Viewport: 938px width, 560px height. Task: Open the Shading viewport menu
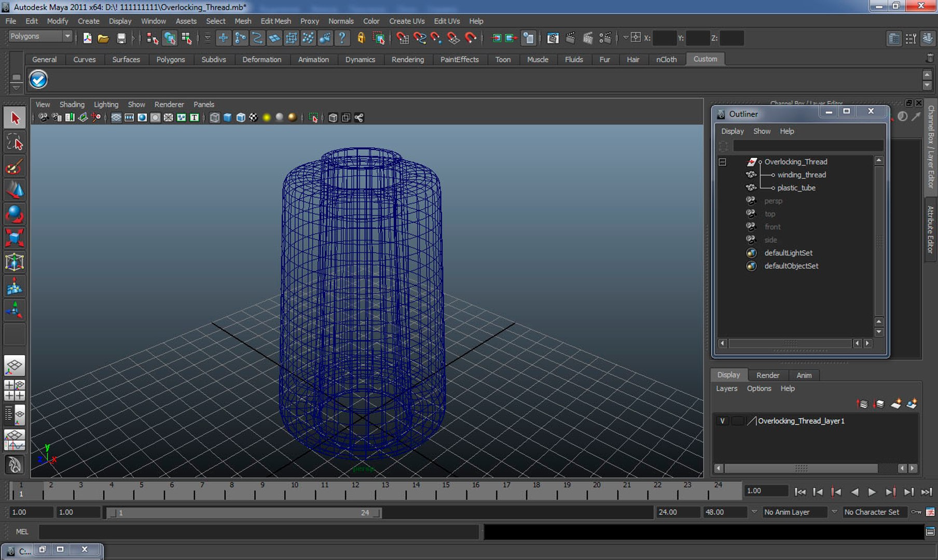(72, 105)
